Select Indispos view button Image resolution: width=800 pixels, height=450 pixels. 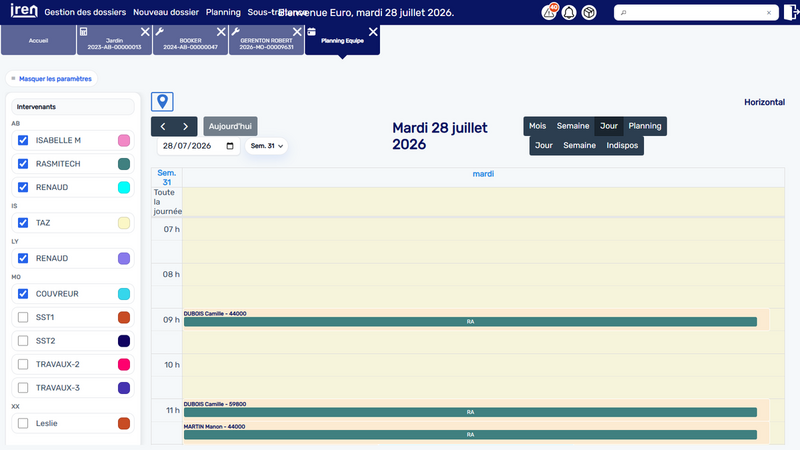[622, 145]
